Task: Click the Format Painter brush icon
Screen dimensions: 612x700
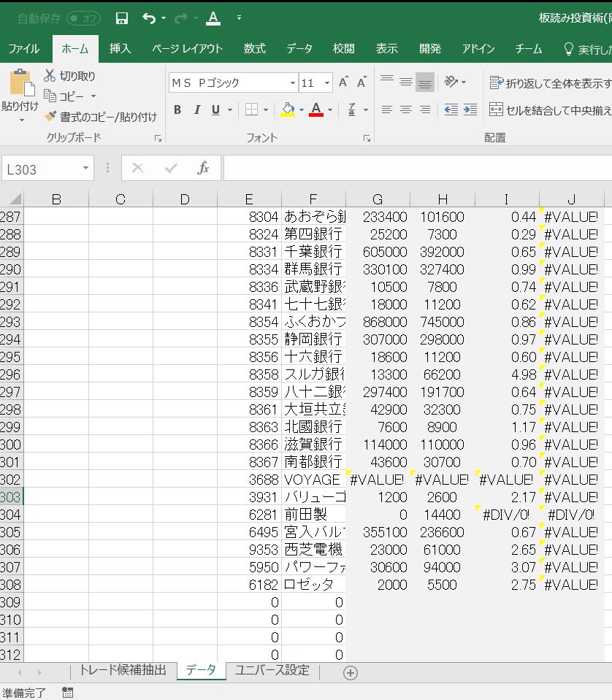Action: click(50, 117)
